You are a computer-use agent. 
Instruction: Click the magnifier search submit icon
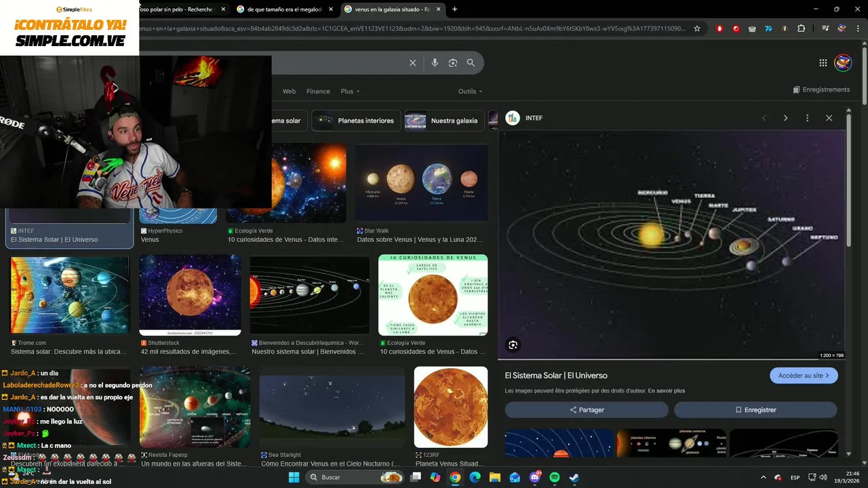[x=471, y=63]
